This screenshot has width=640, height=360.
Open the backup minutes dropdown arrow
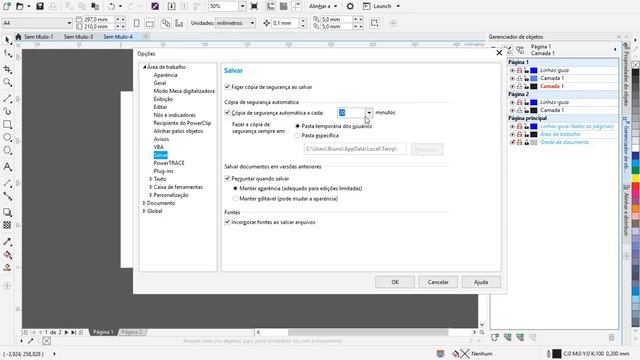[x=369, y=113]
